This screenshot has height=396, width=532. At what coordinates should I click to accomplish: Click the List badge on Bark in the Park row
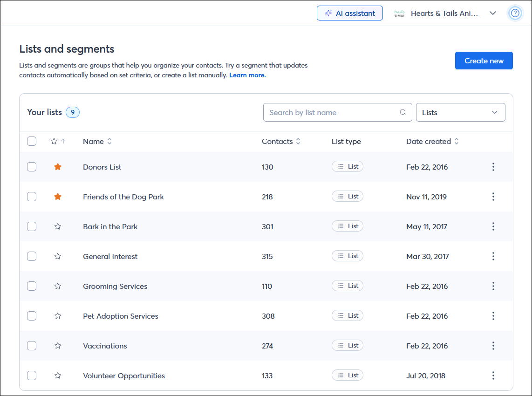point(348,226)
